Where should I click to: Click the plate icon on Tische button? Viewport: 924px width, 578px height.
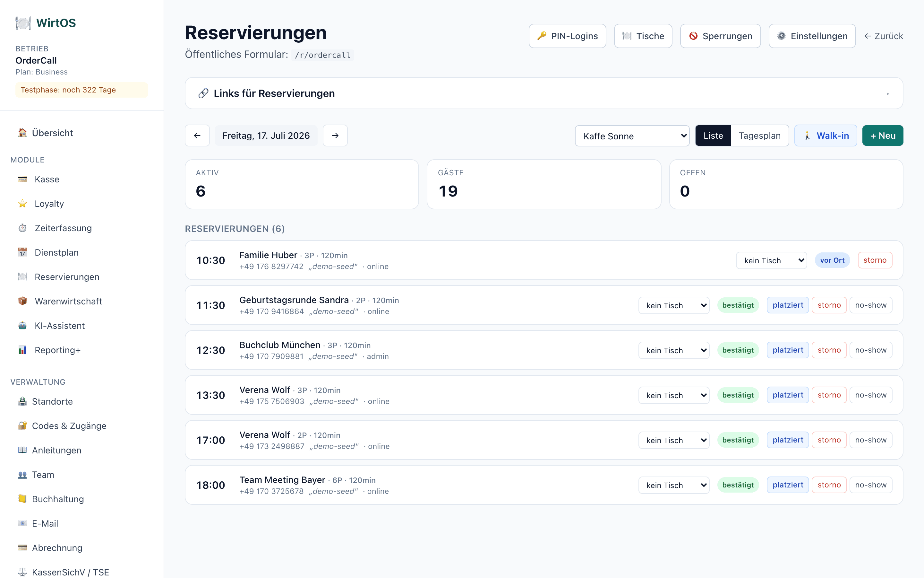627,36
